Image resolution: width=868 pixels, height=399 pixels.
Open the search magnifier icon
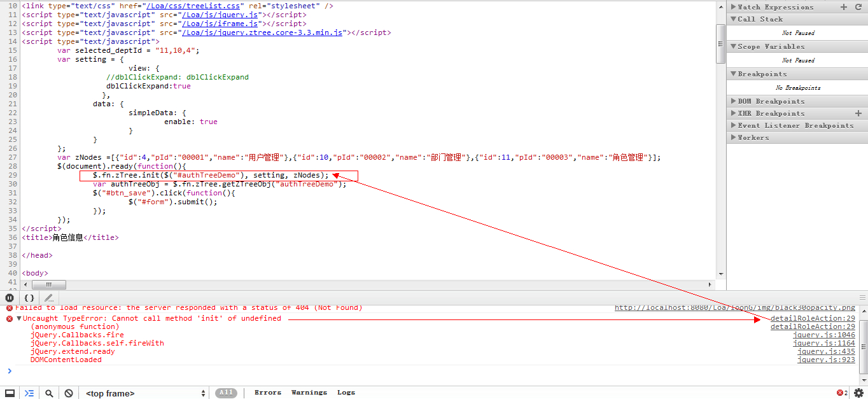49,393
